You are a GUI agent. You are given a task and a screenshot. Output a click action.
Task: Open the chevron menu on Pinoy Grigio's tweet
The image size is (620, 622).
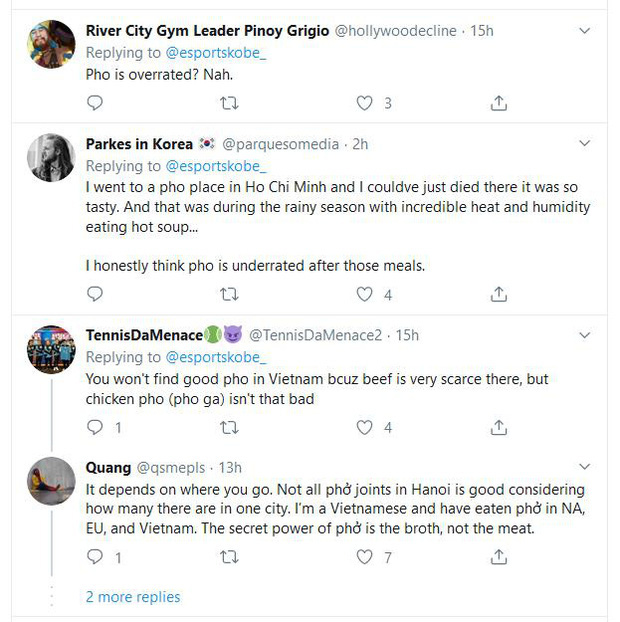tap(585, 31)
